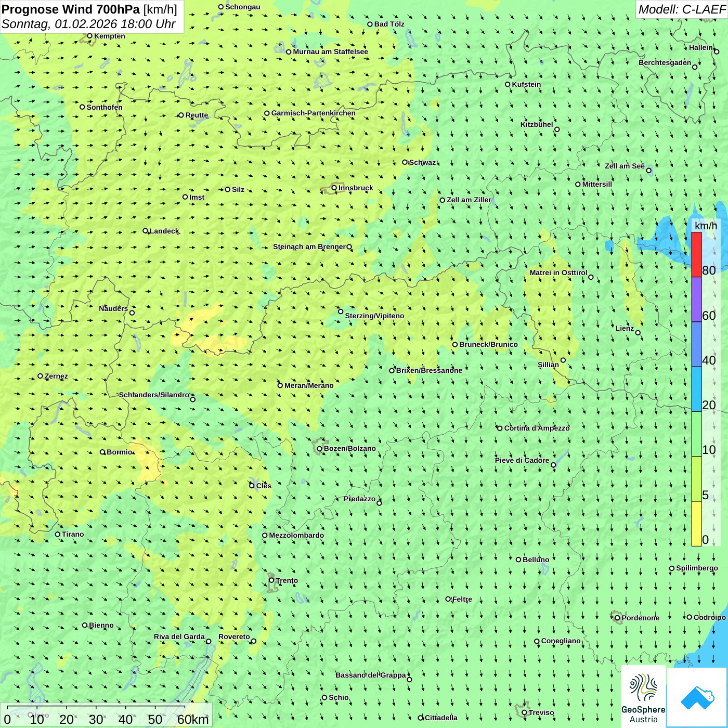Viewport: 728px width, 728px height.
Task: Click the Murnau am Staffelsee label
Action: 331,51
